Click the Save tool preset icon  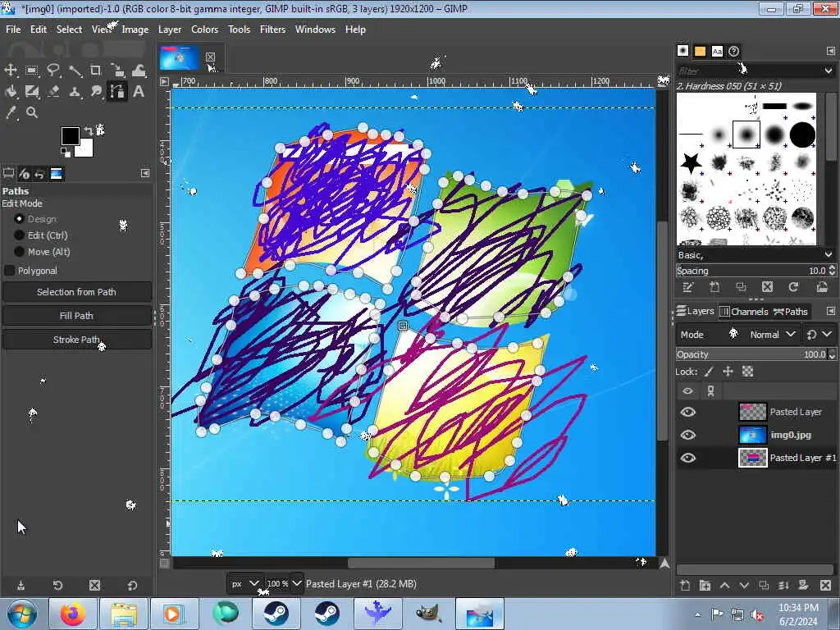[x=21, y=586]
